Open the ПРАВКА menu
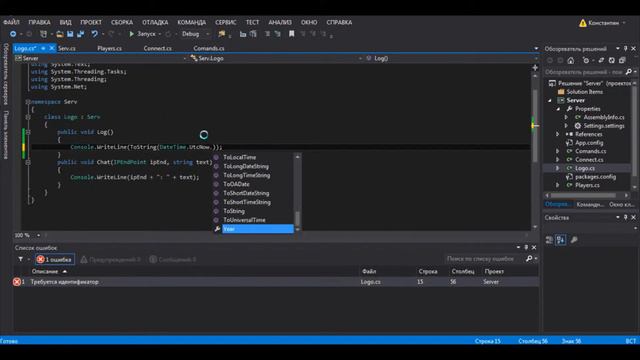 tap(39, 22)
